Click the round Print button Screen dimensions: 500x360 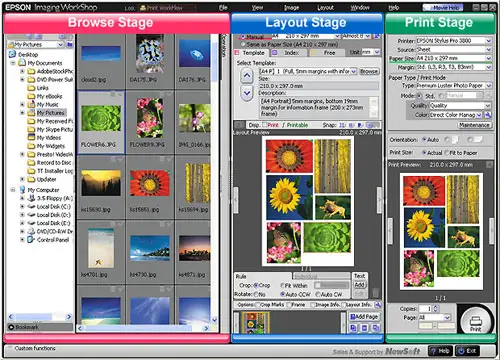(x=475, y=322)
